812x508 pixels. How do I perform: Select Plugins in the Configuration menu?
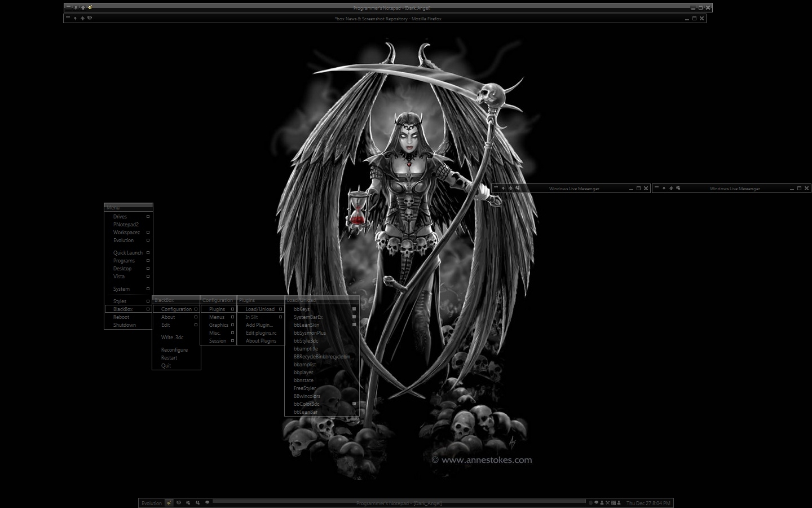pos(218,309)
